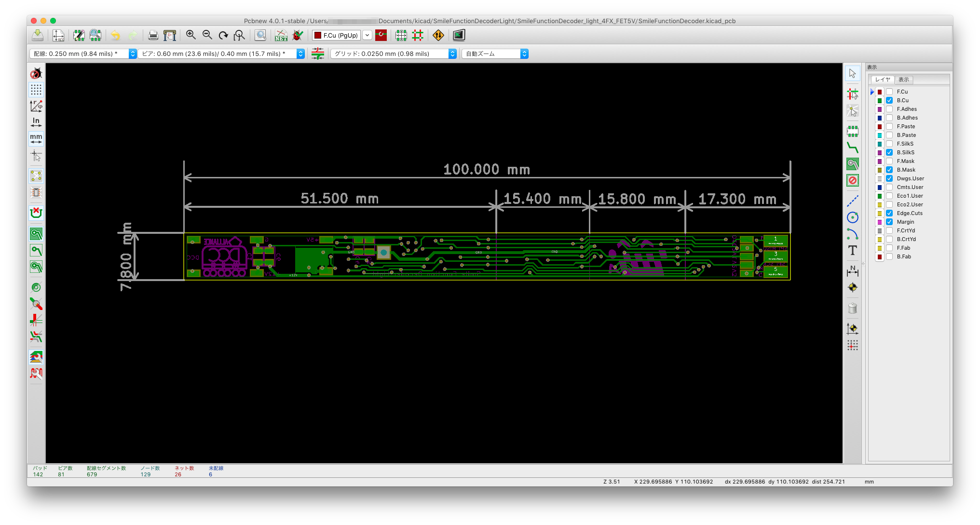Click the print board icon
The height and width of the screenshot is (525, 980).
point(153,35)
